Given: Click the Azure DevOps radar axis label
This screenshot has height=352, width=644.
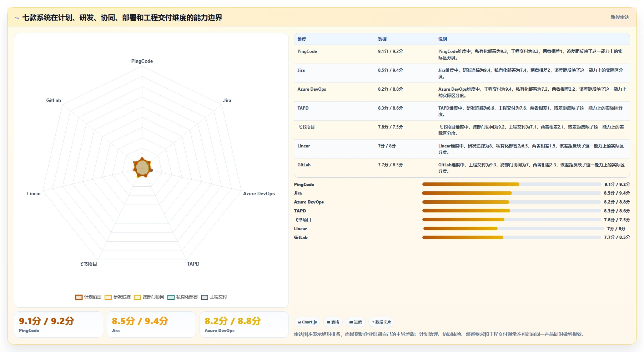Looking at the screenshot, I should [x=259, y=194].
